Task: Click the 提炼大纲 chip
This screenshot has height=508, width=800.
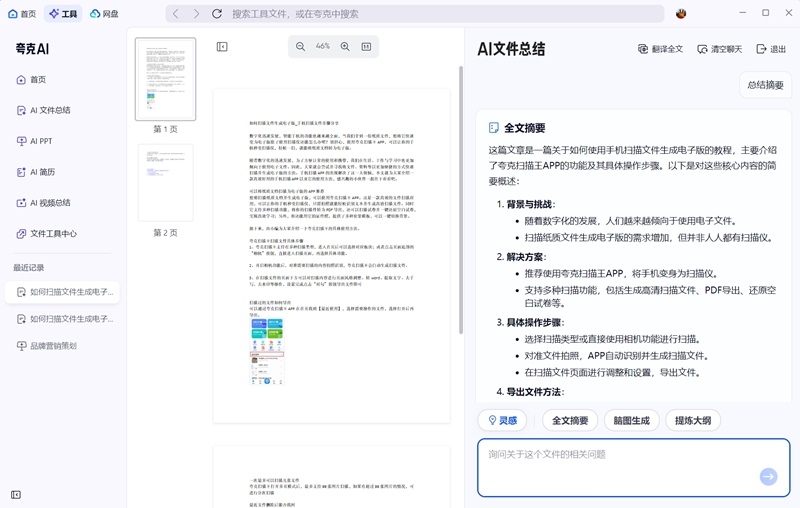Action: point(693,420)
